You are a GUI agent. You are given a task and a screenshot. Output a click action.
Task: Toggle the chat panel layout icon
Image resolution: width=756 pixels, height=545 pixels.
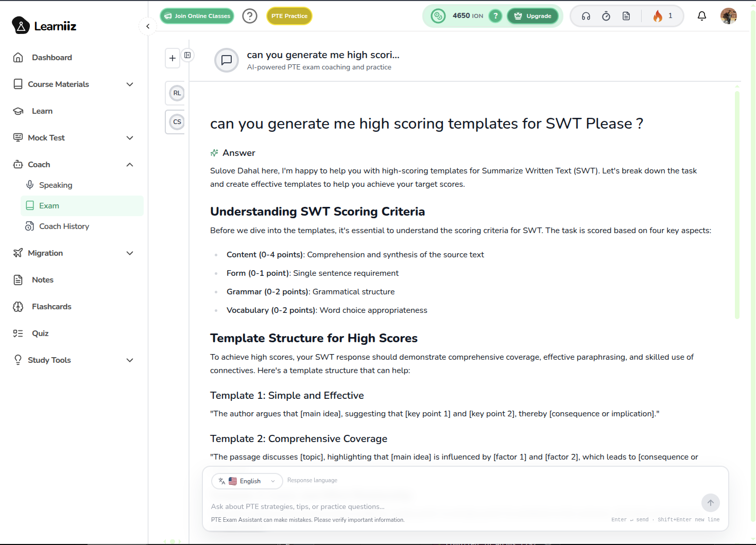point(188,55)
